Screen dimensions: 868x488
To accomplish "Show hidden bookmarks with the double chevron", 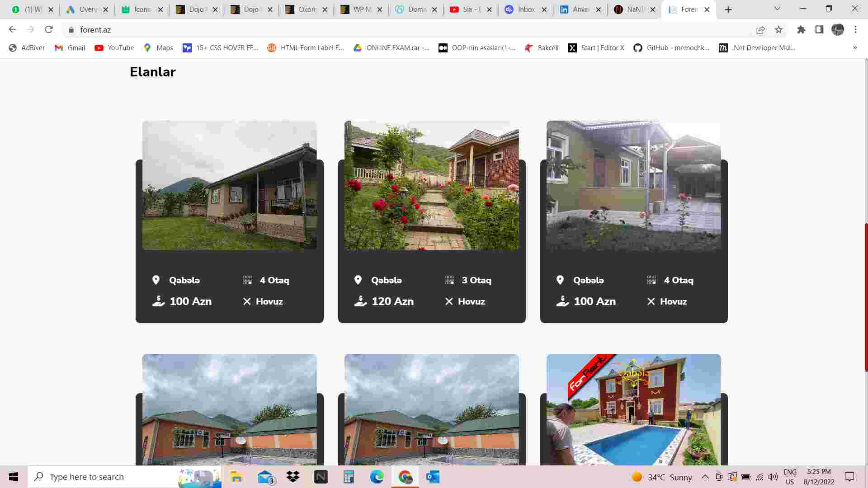I will click(x=854, y=47).
